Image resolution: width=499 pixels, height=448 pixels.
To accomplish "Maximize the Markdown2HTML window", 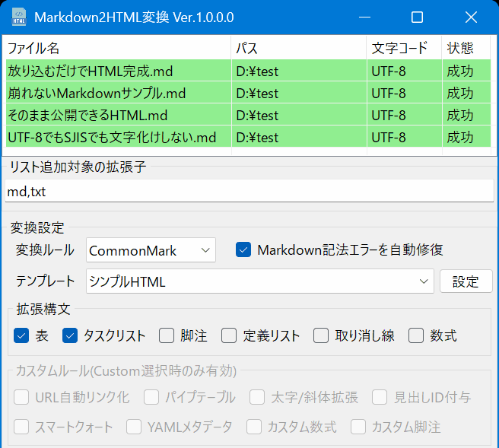I will [417, 17].
